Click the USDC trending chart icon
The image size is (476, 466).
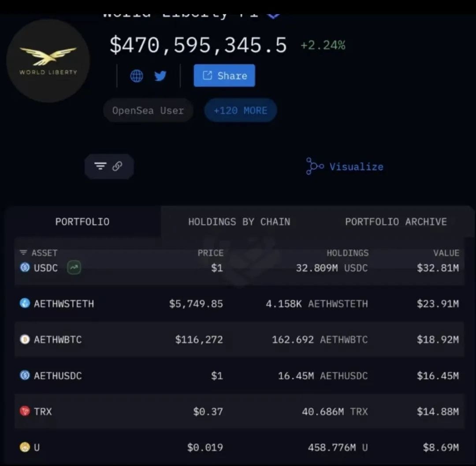tap(74, 267)
